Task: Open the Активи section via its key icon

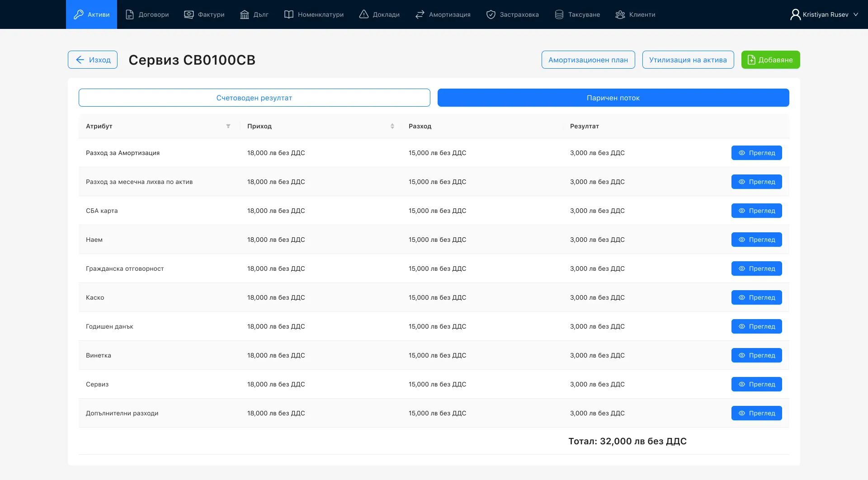Action: click(79, 14)
